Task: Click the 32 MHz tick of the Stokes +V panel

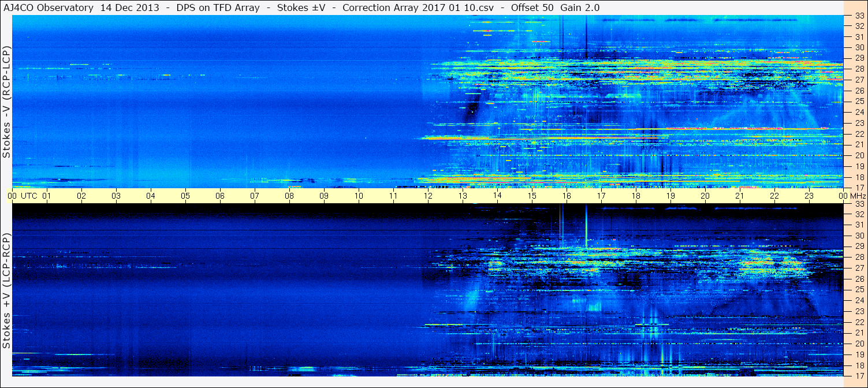Action: pyautogui.click(x=859, y=214)
